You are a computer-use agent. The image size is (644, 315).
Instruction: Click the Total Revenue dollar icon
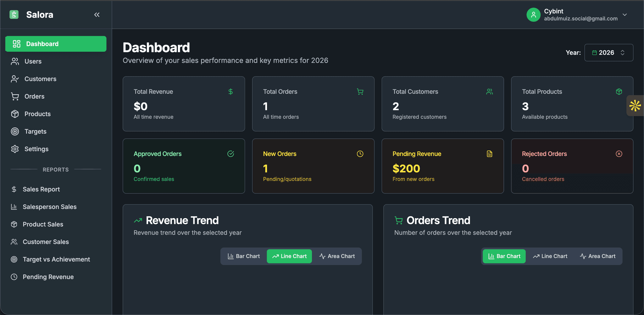(x=230, y=92)
